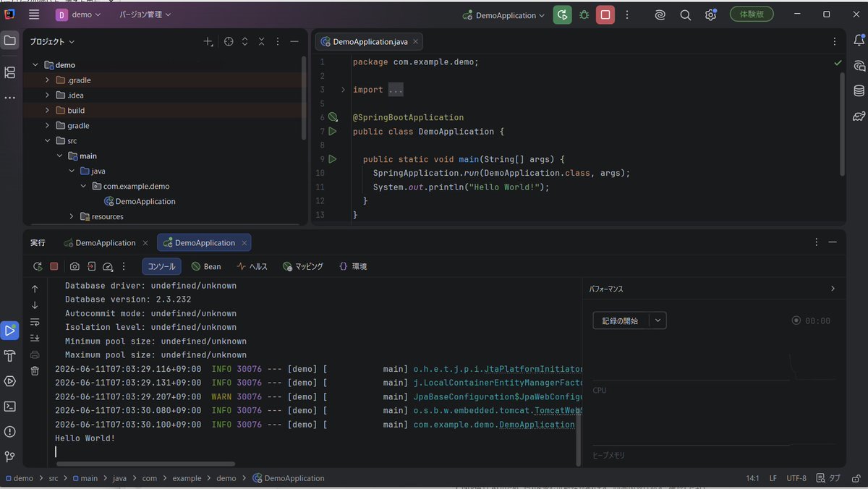This screenshot has width=868, height=489.
Task: Click the Rerun icon in Run panel
Action: [x=38, y=266]
